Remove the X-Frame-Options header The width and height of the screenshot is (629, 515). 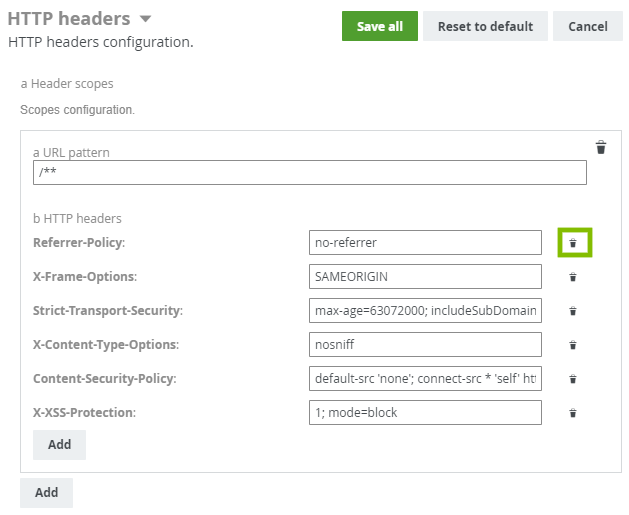click(573, 277)
